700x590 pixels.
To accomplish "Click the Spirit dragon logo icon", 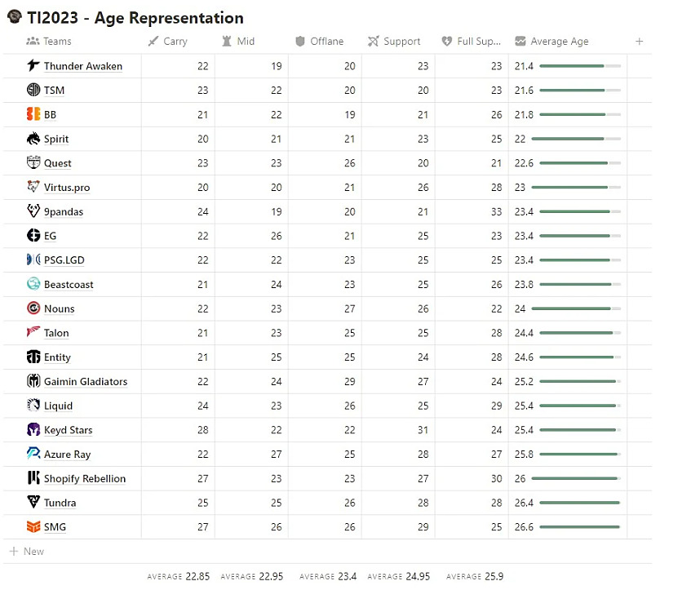I will [33, 139].
